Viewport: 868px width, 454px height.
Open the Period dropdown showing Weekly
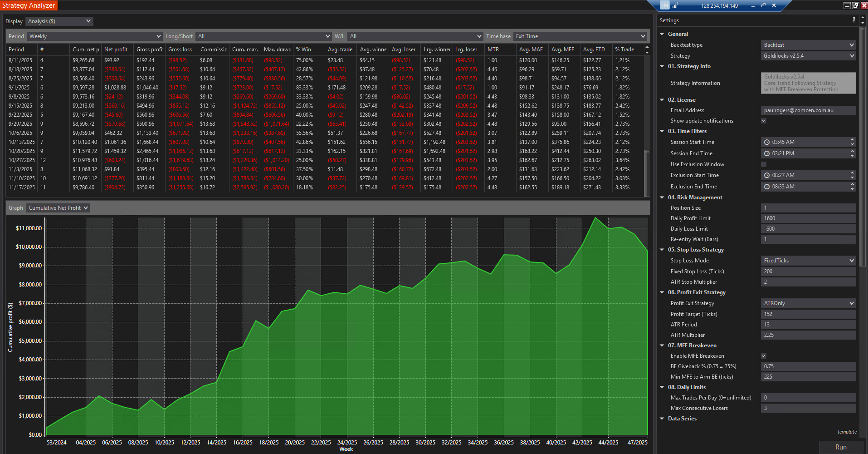coord(95,36)
